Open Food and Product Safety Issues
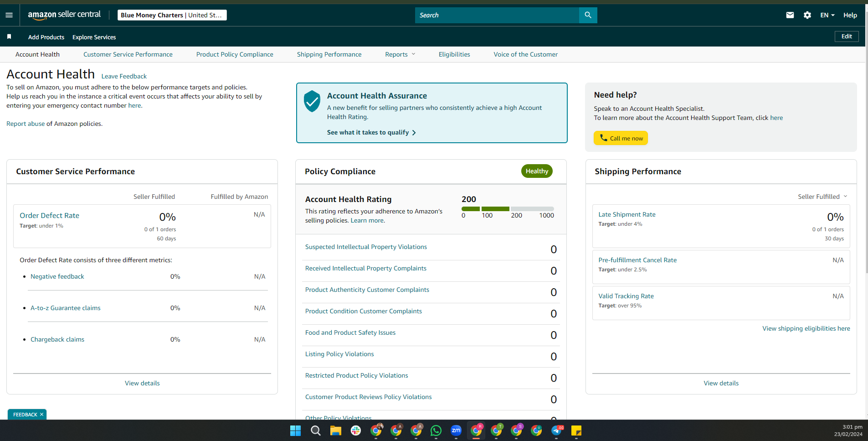This screenshot has width=868, height=441. [x=350, y=332]
